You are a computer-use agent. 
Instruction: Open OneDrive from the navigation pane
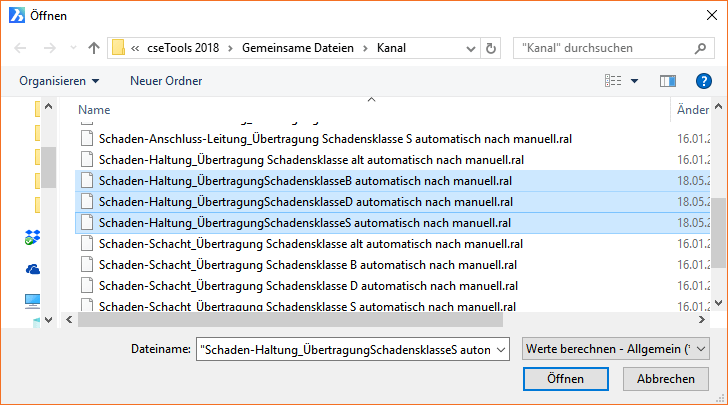click(32, 269)
